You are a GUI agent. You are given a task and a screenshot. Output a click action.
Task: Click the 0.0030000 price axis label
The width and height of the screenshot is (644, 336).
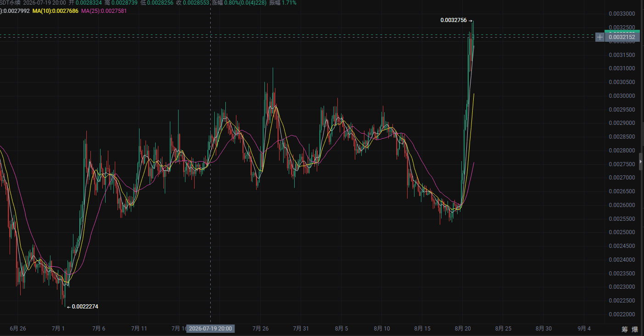[622, 96]
